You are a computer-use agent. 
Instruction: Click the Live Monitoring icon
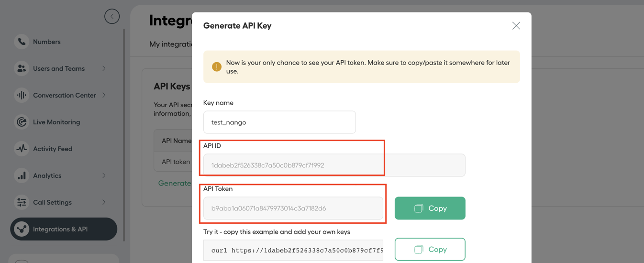point(22,122)
